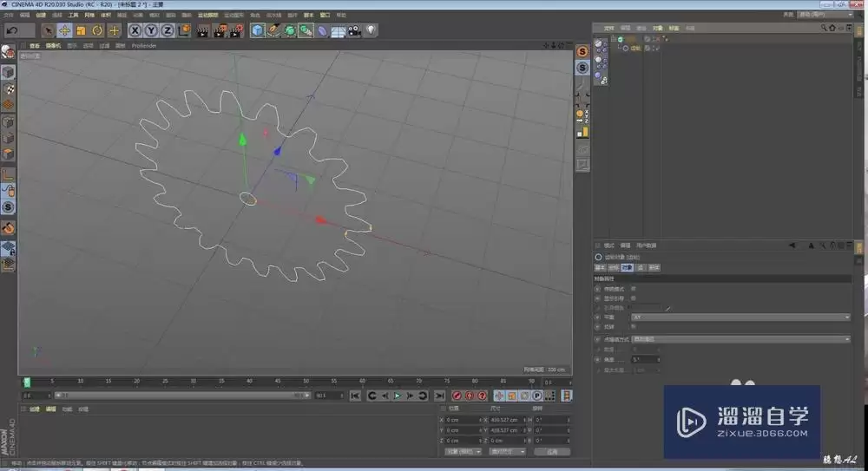Viewport: 868px width, 471px height.
Task: Click 应用 Apply button in coordinates panel
Action: (x=552, y=452)
